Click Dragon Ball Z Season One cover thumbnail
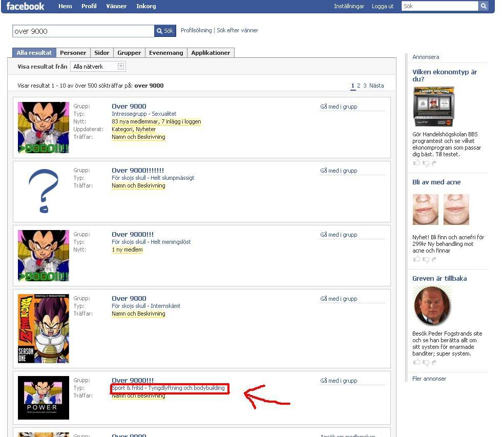 click(x=44, y=328)
